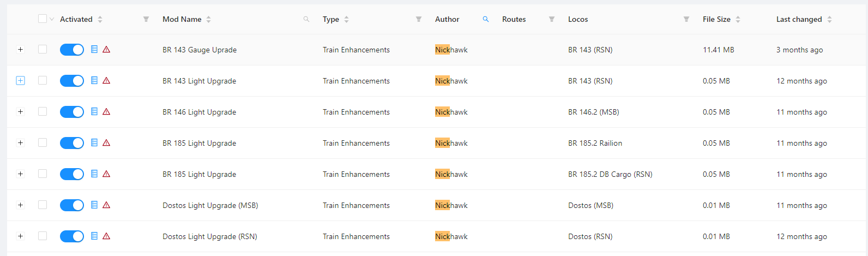
Task: Switch off the BR 185.2 DB Cargo mod toggle
Action: [72, 174]
